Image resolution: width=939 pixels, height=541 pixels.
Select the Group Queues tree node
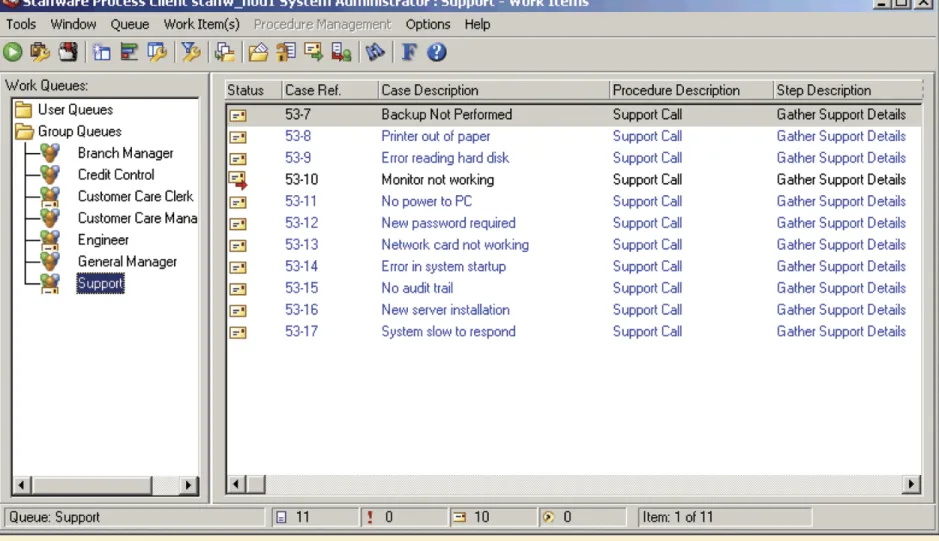click(x=80, y=131)
